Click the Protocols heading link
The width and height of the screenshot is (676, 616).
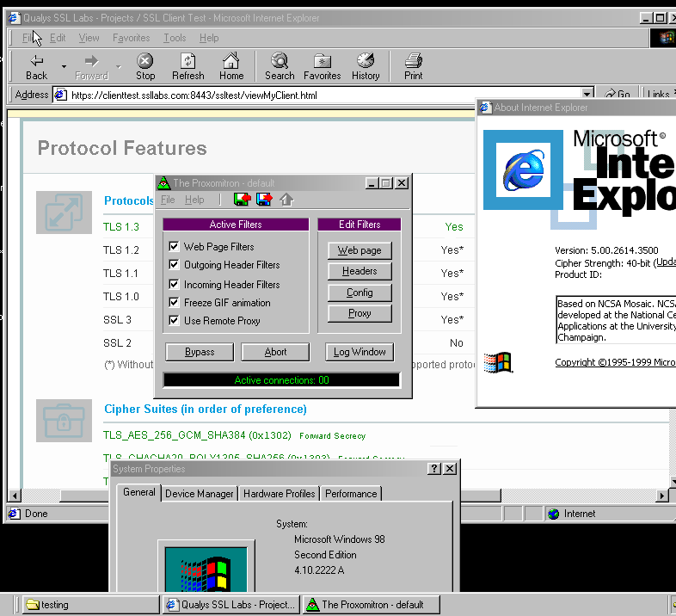(129, 200)
